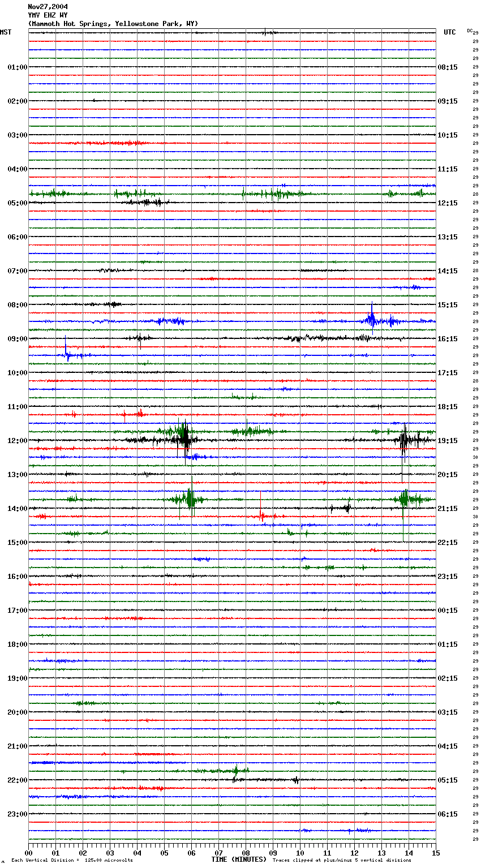Click the UTC time zone header
Viewport: 481px width, 868px height.
tap(450, 32)
